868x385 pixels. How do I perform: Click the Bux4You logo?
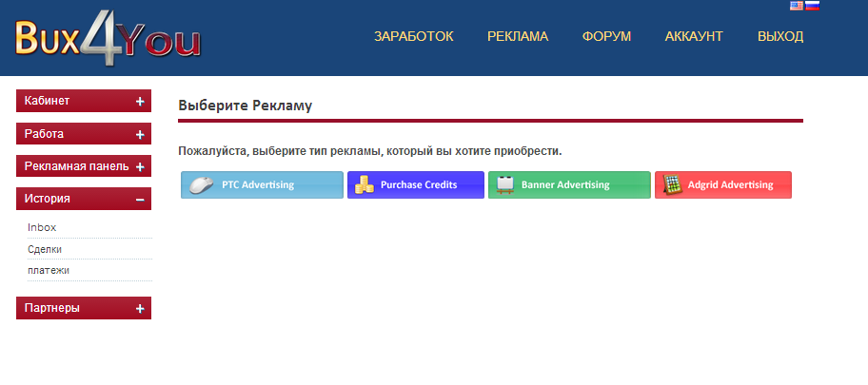tap(108, 39)
